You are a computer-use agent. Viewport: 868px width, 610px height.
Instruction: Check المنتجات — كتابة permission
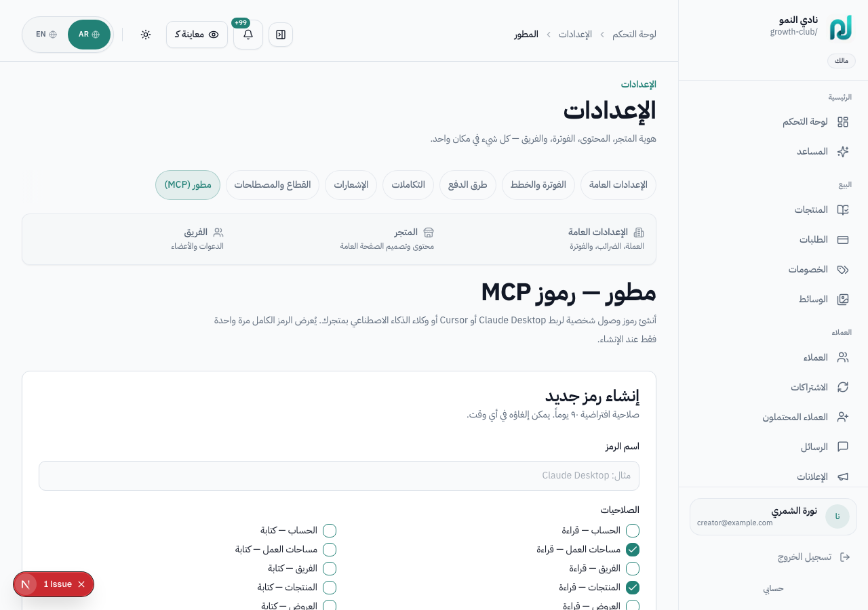(x=330, y=588)
